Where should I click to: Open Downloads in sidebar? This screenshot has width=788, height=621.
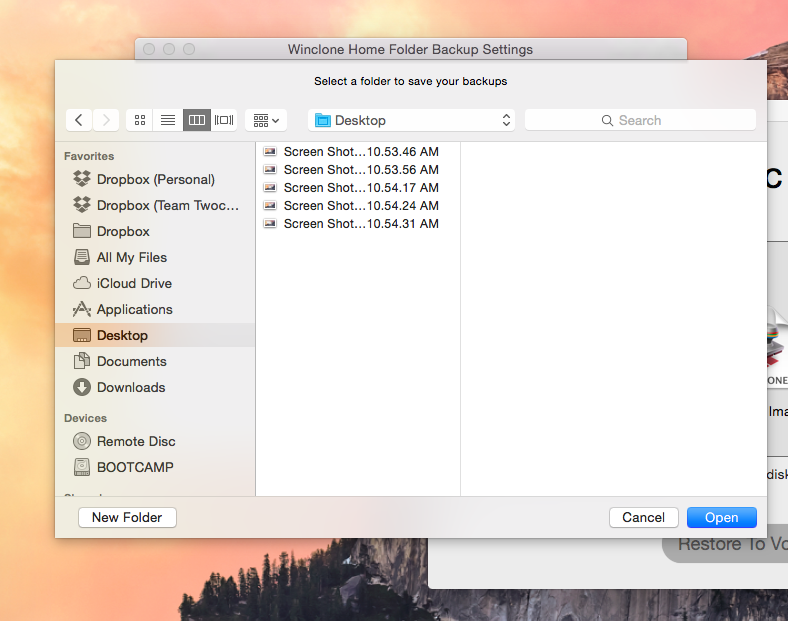(x=156, y=387)
